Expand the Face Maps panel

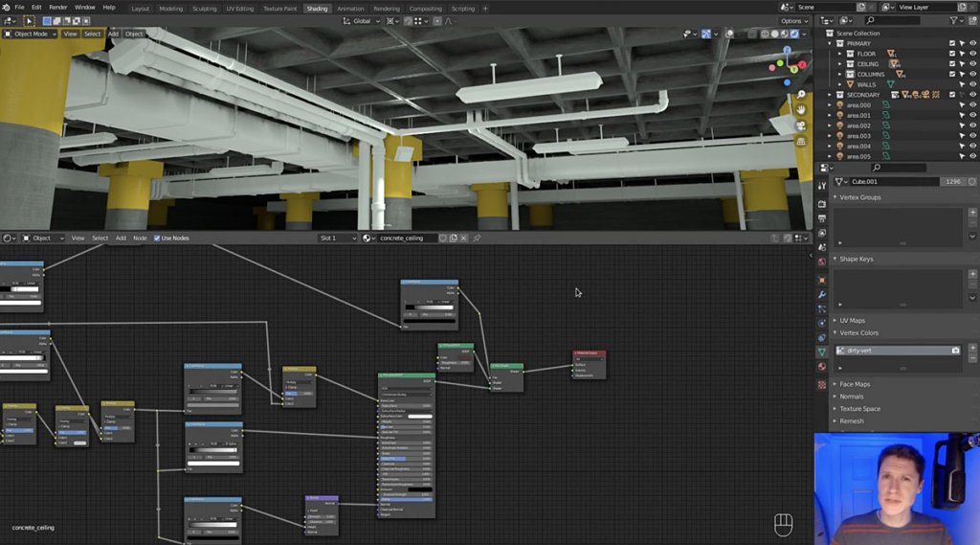(x=855, y=384)
